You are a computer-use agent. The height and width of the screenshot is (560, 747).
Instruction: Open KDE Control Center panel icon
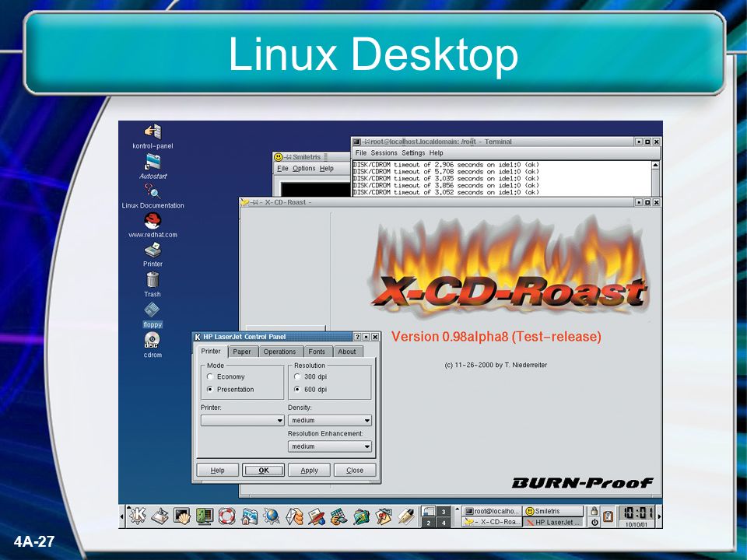click(x=205, y=516)
